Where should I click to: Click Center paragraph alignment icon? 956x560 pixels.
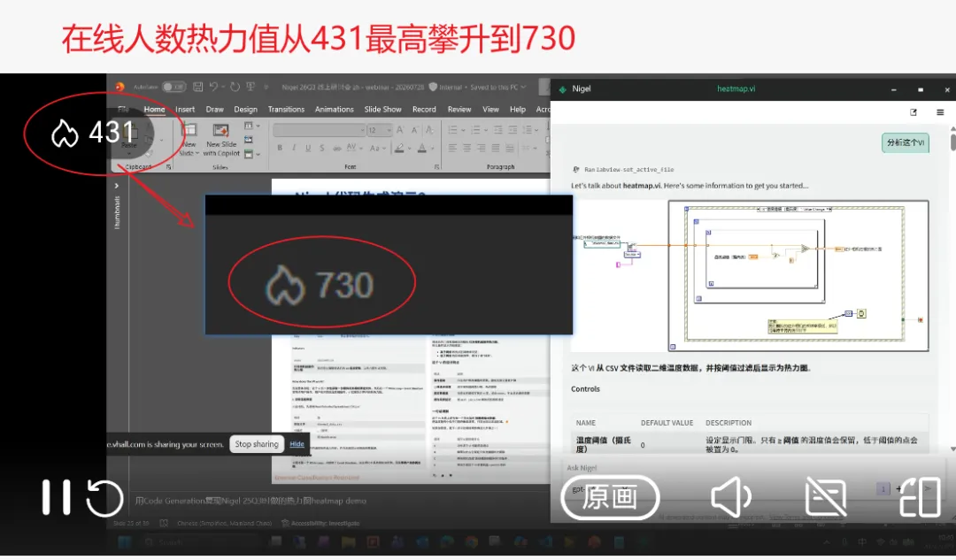[466, 148]
